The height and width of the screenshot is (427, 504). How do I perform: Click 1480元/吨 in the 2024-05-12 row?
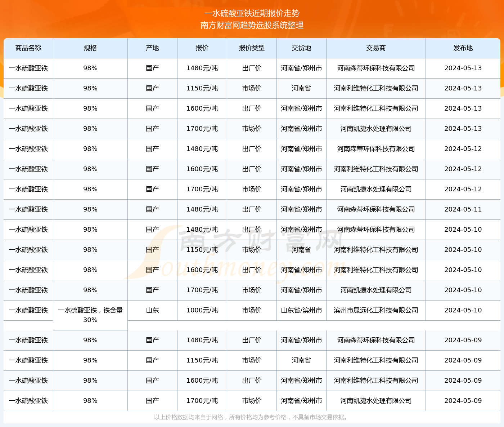(202, 149)
